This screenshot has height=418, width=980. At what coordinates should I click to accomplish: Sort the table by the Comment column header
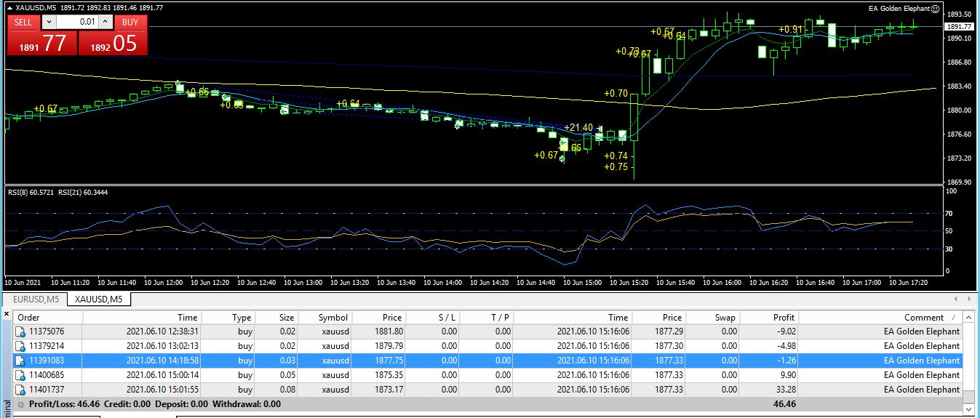(x=923, y=317)
